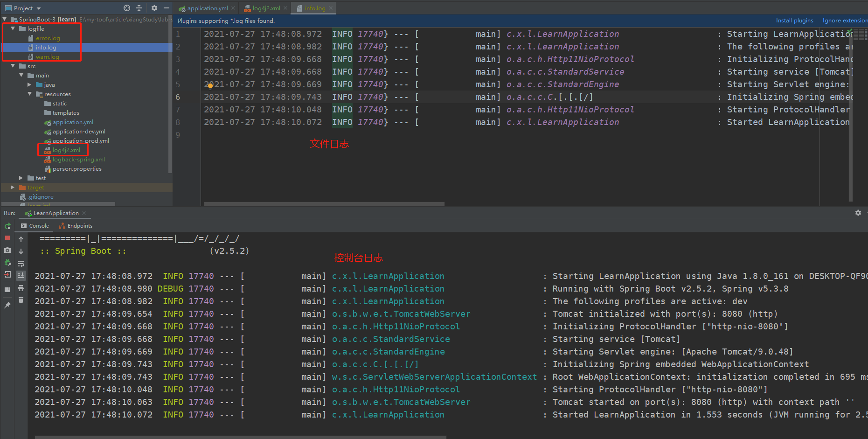Click the Install plugins link

click(794, 21)
